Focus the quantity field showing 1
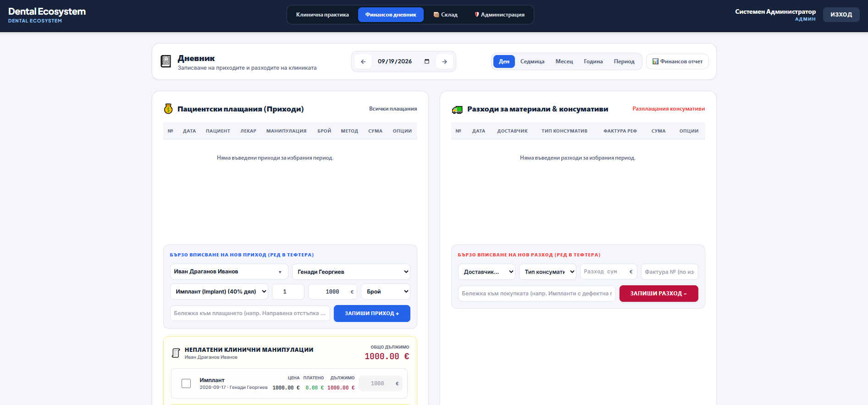868x405 pixels. pyautogui.click(x=288, y=292)
